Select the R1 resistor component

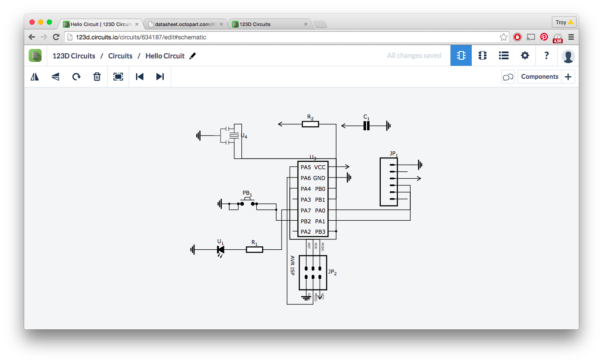click(255, 250)
